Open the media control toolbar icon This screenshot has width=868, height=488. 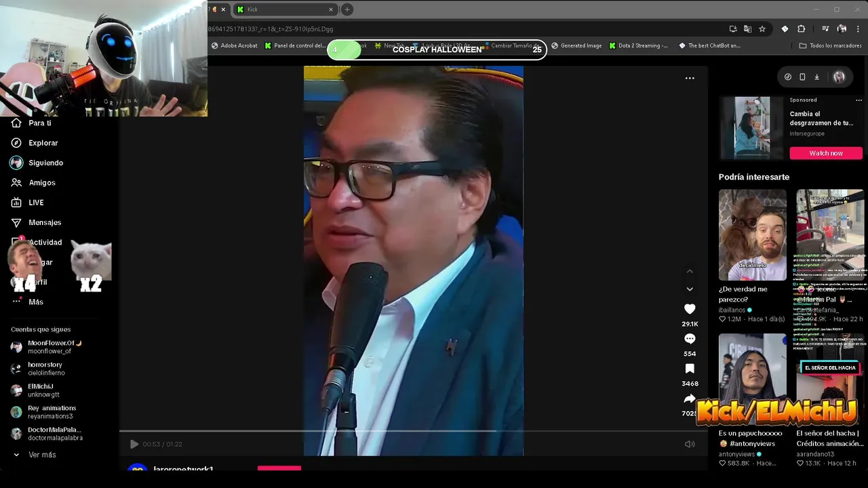click(x=825, y=29)
